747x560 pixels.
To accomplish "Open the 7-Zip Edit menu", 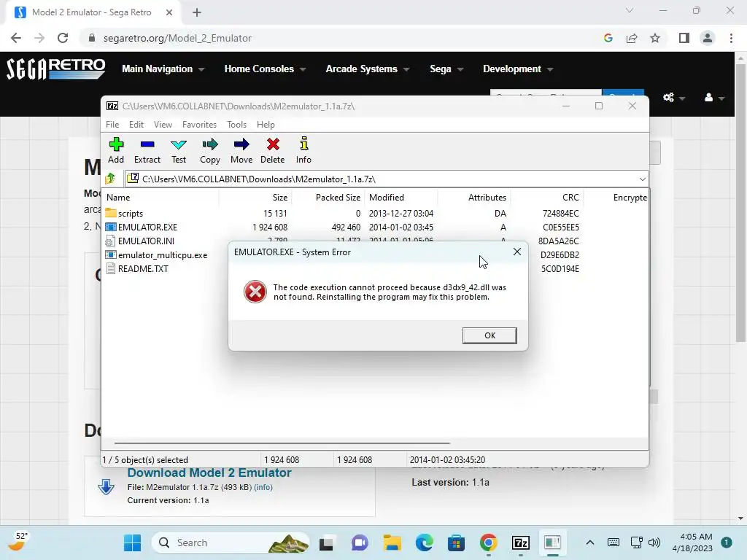I will [136, 124].
